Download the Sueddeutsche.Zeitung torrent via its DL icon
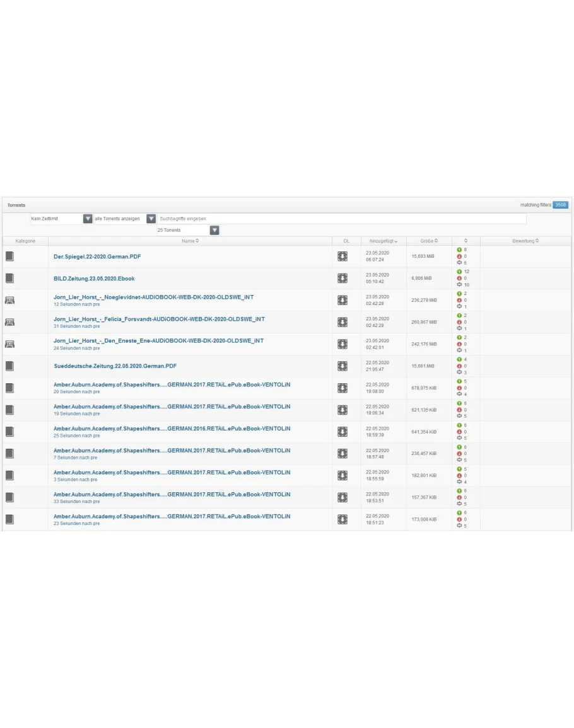 [342, 366]
